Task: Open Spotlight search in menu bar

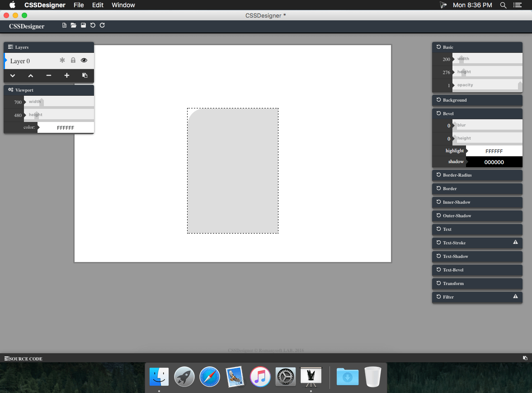Action: click(503, 5)
